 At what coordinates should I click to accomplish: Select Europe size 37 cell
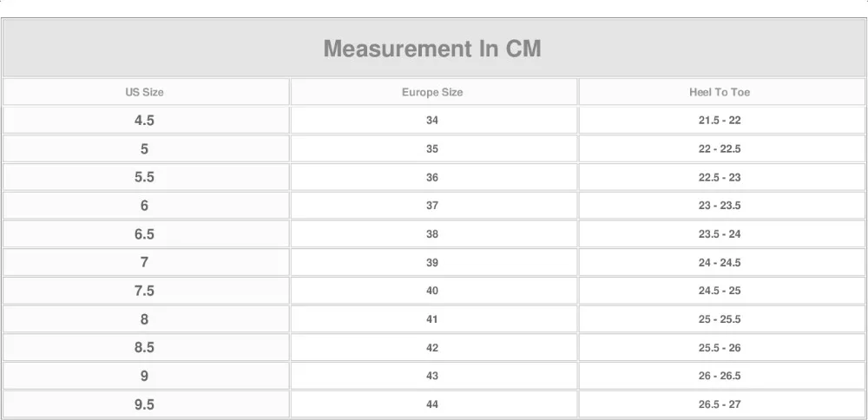432,206
